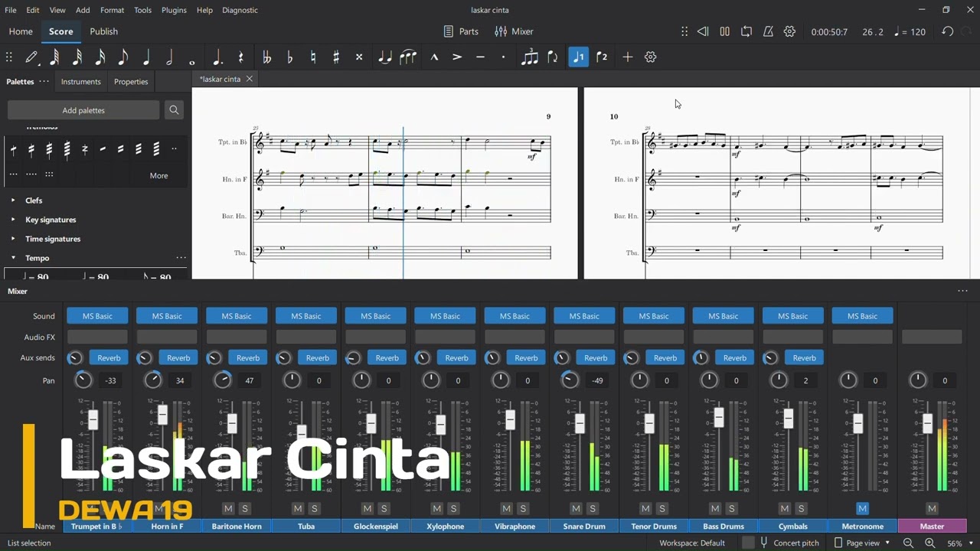Toggle the Mixer button in toolbar
Image resolution: width=980 pixels, height=551 pixels.
(x=514, y=31)
